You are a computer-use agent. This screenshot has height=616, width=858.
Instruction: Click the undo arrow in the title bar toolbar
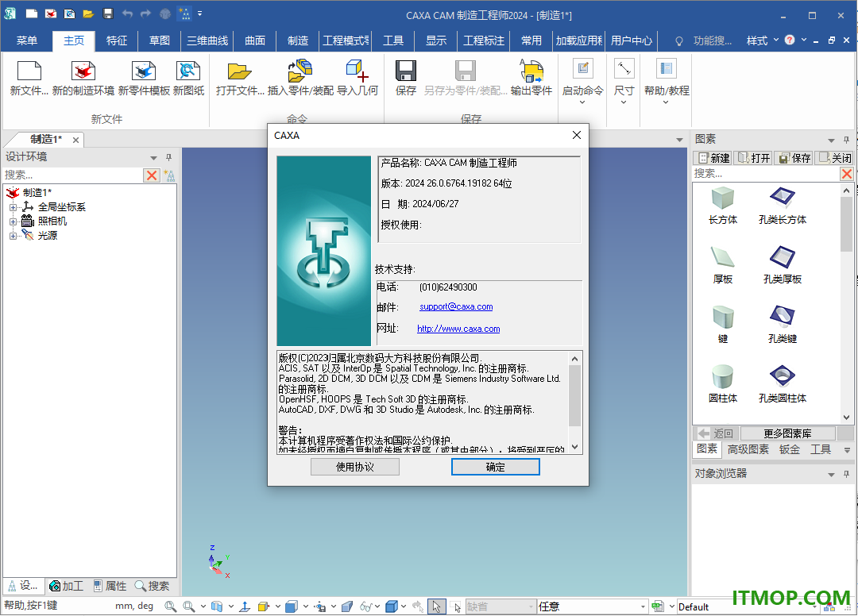click(x=127, y=13)
